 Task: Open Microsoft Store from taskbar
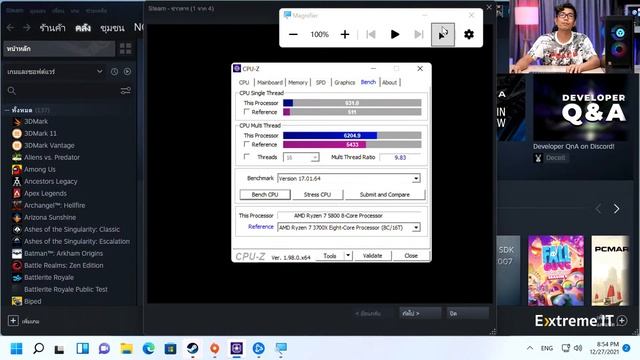tap(171, 349)
